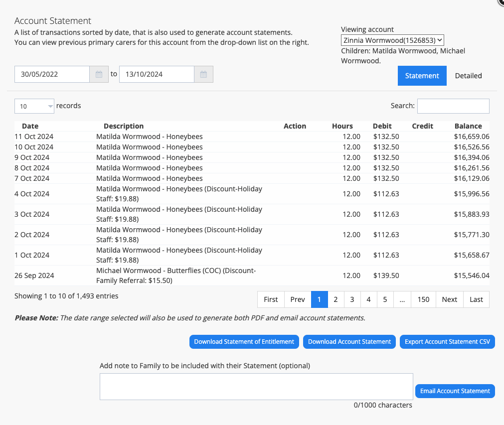Image resolution: width=504 pixels, height=425 pixels.
Task: Click inside the Search field
Action: pos(453,106)
